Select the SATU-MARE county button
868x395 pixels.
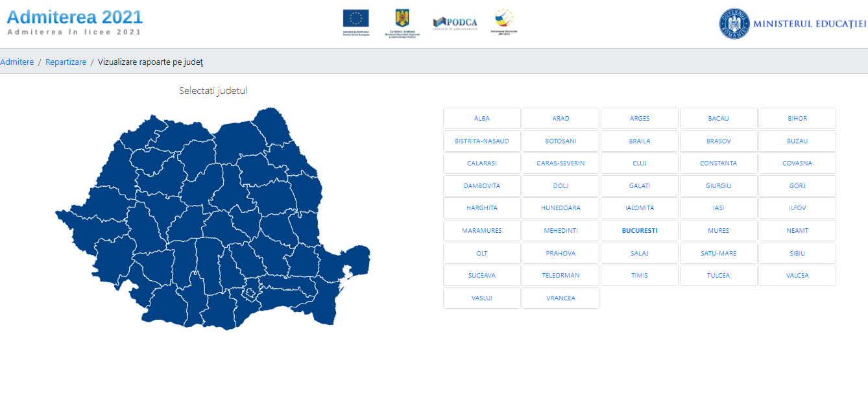click(x=718, y=254)
